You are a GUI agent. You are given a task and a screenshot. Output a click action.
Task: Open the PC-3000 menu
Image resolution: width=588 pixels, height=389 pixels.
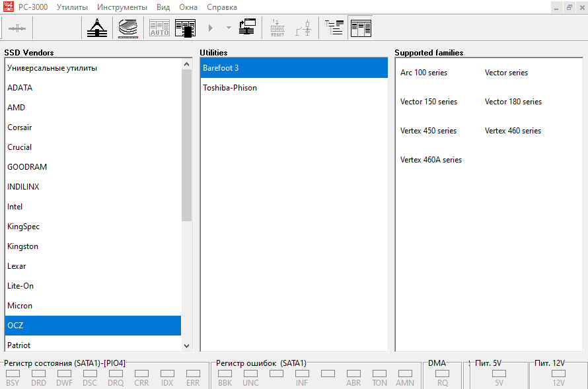pos(33,7)
